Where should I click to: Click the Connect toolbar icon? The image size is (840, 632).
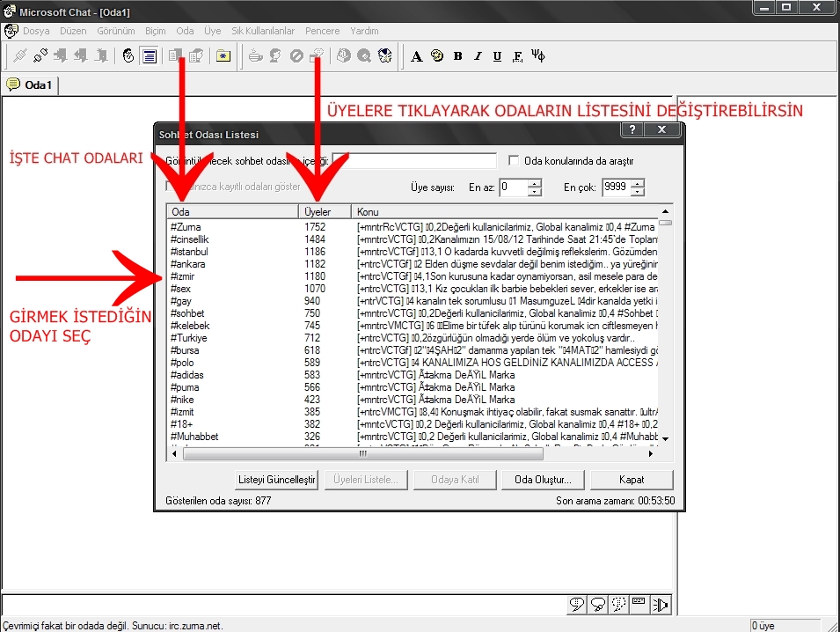[x=20, y=55]
